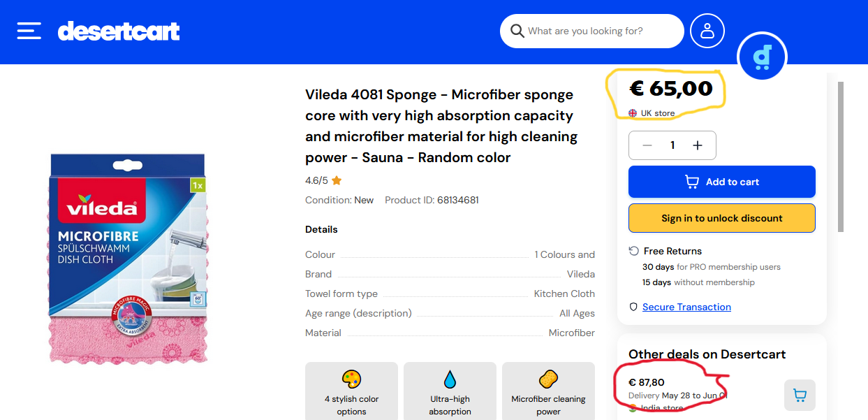Image resolution: width=868 pixels, height=420 pixels.
Task: Click the Free Returns info
Action: click(x=672, y=251)
